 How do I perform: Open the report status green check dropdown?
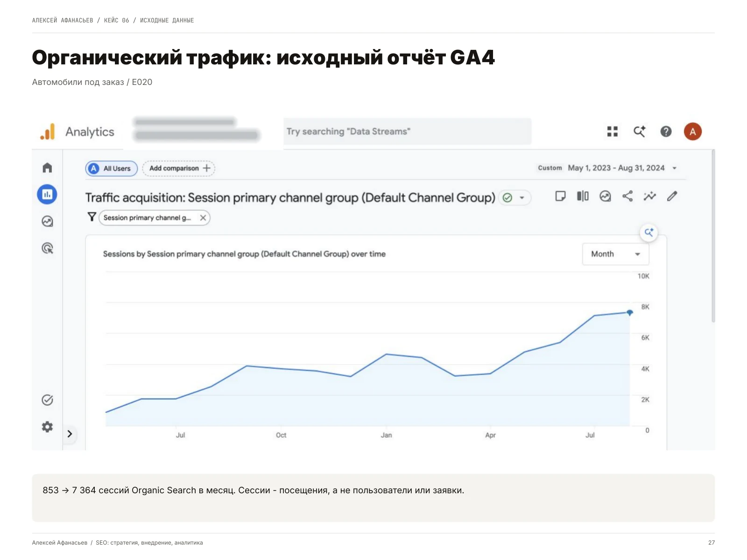(x=515, y=198)
